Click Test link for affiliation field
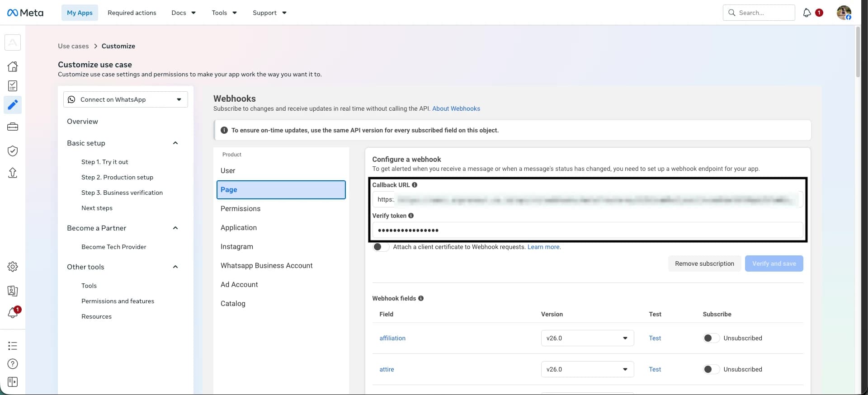Screen dimensions: 868x395 point(655,338)
